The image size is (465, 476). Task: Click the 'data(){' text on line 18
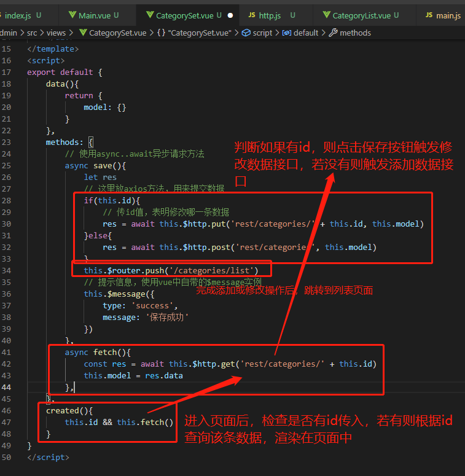pos(62,84)
